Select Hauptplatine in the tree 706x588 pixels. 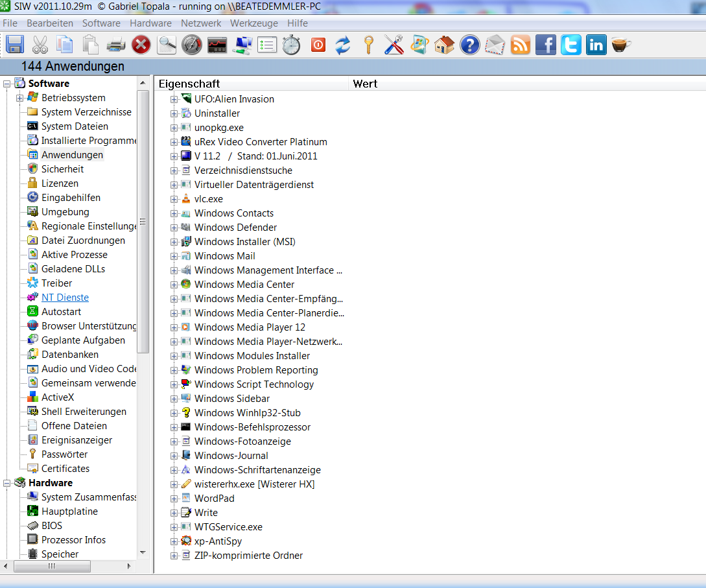(x=69, y=512)
